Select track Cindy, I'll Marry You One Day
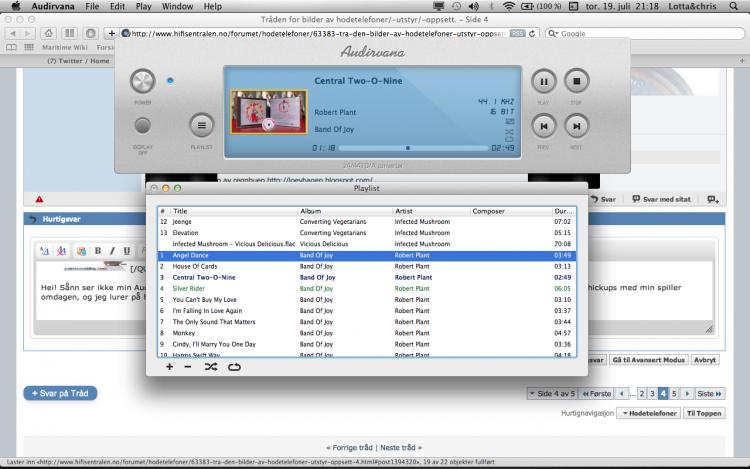This screenshot has height=469, width=750. point(367,344)
